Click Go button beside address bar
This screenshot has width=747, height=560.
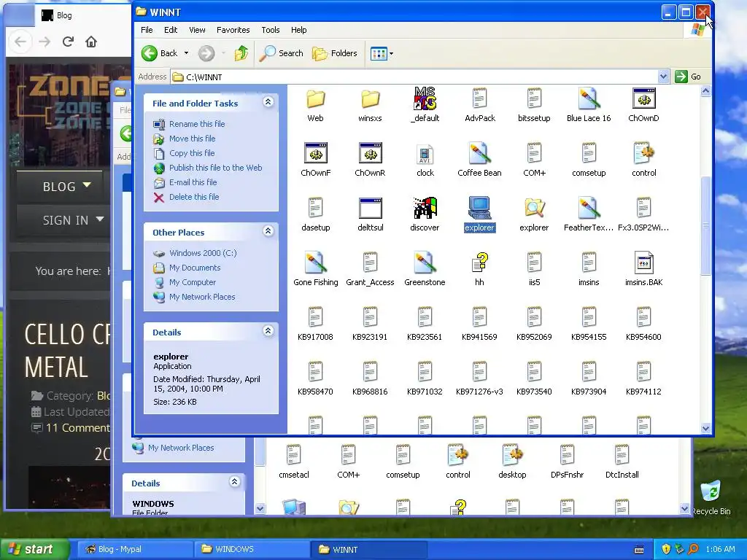tap(689, 76)
